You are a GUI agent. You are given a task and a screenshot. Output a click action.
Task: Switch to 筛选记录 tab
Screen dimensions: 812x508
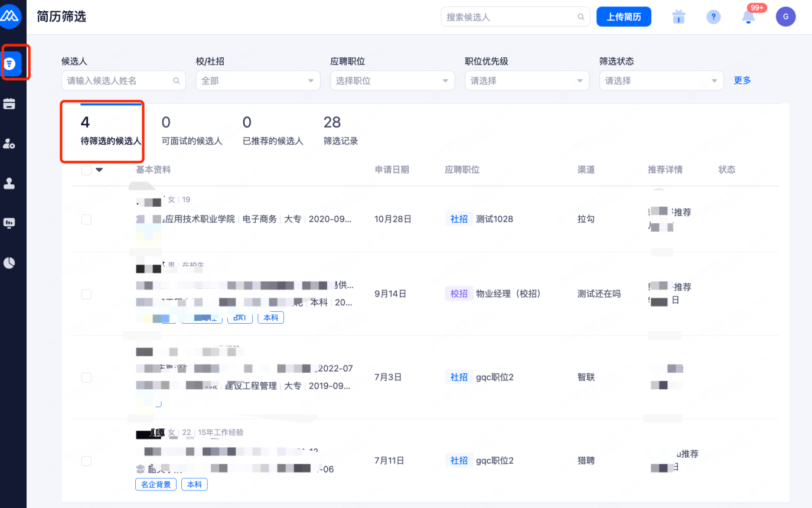click(x=341, y=131)
